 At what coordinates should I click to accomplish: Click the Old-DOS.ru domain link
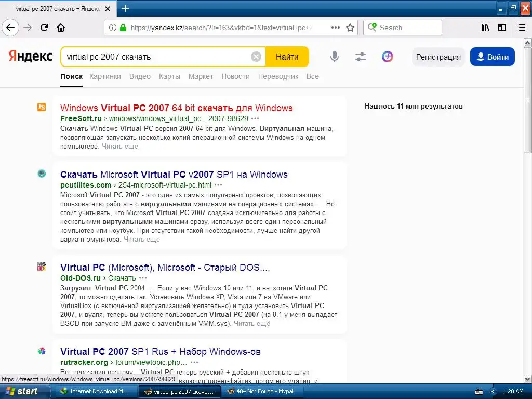(81, 278)
